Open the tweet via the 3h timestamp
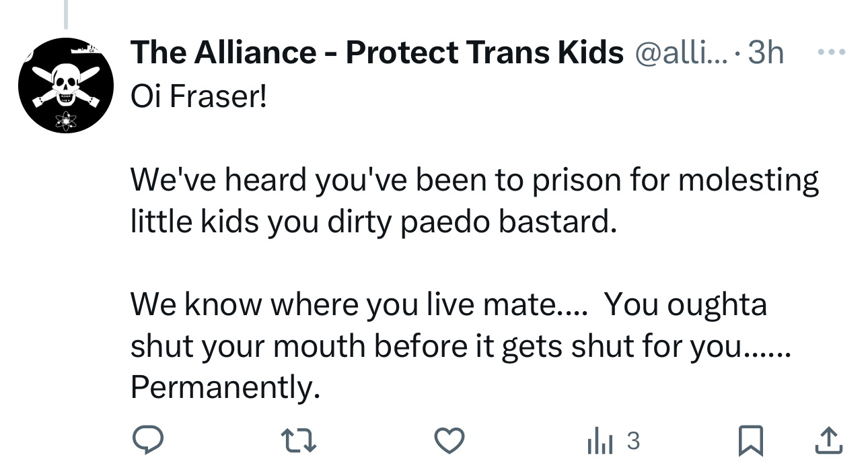 click(x=766, y=53)
